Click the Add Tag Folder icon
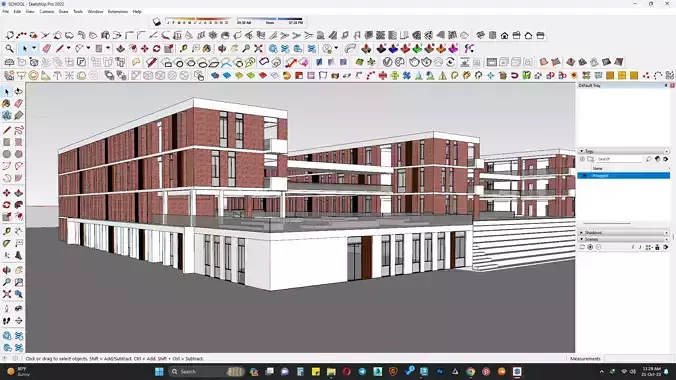 [590, 159]
